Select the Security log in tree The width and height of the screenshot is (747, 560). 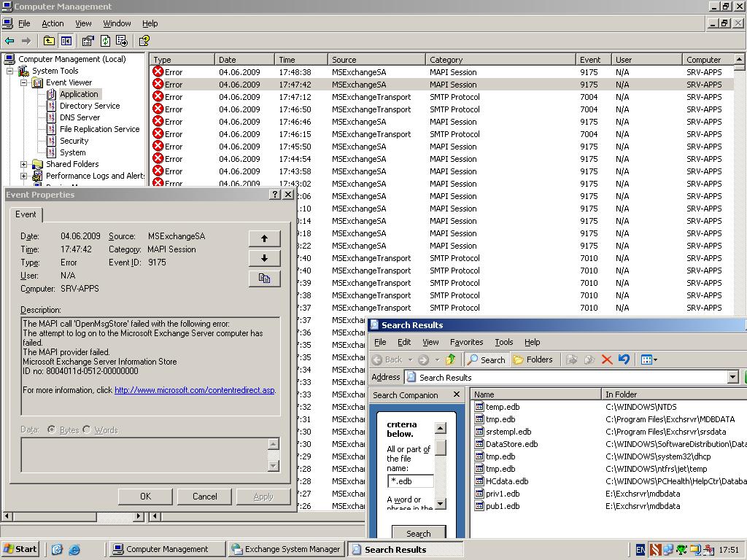[74, 141]
